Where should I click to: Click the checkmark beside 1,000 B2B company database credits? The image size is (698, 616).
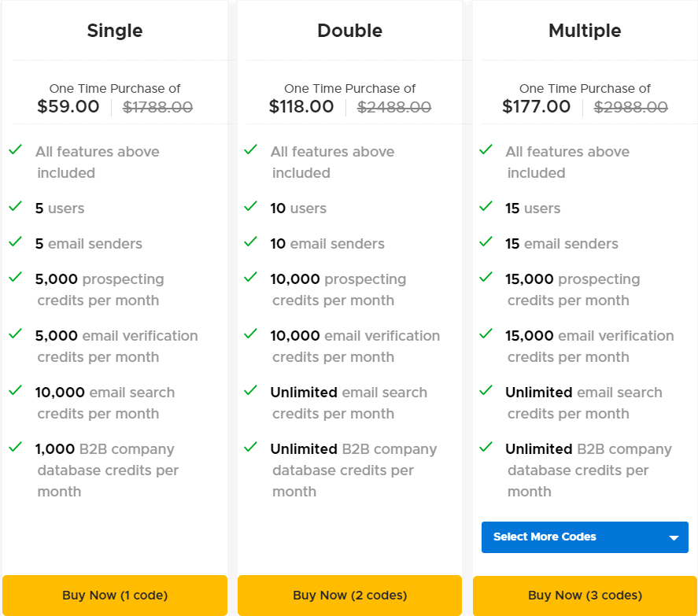pyautogui.click(x=15, y=447)
